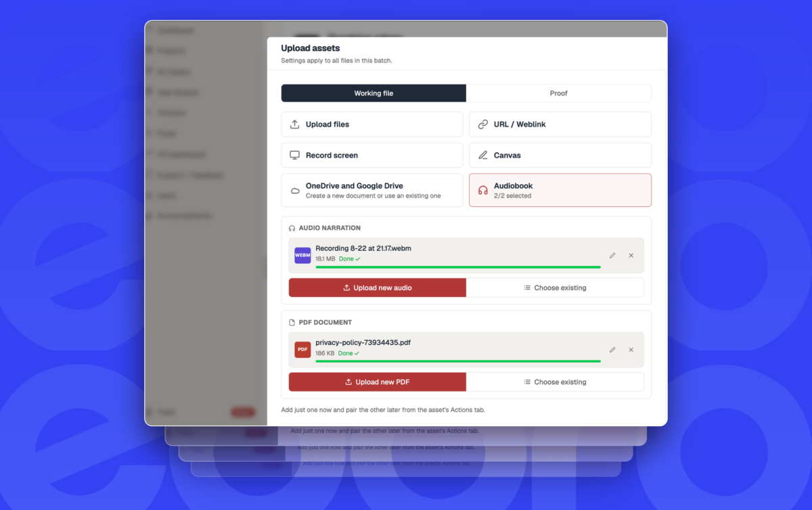
Task: Select the Audiobook option card
Action: [560, 190]
